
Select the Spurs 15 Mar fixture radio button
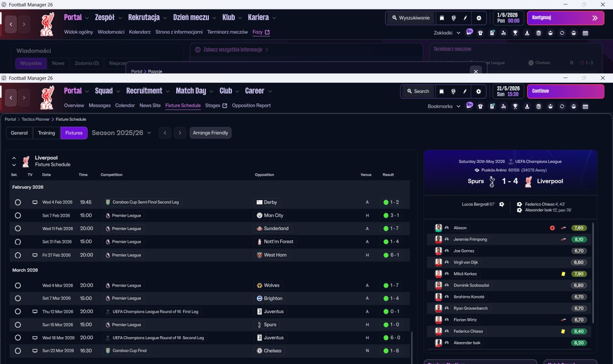click(x=18, y=325)
